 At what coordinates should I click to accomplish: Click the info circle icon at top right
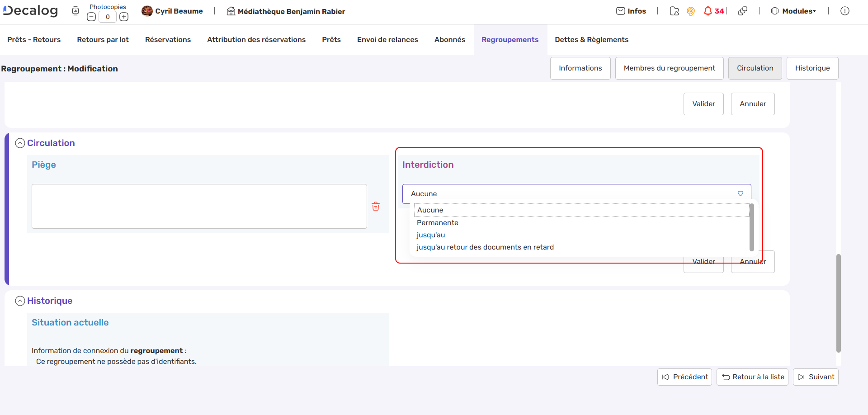pyautogui.click(x=844, y=11)
